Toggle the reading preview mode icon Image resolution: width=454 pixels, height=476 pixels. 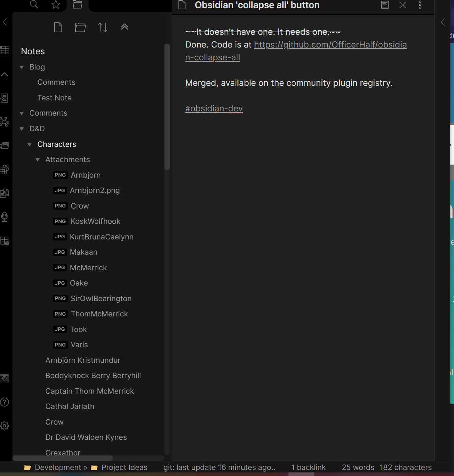click(385, 5)
